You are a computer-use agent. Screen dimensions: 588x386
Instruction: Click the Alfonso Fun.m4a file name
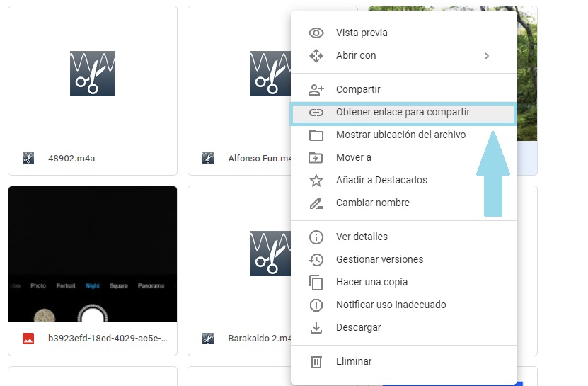(259, 159)
